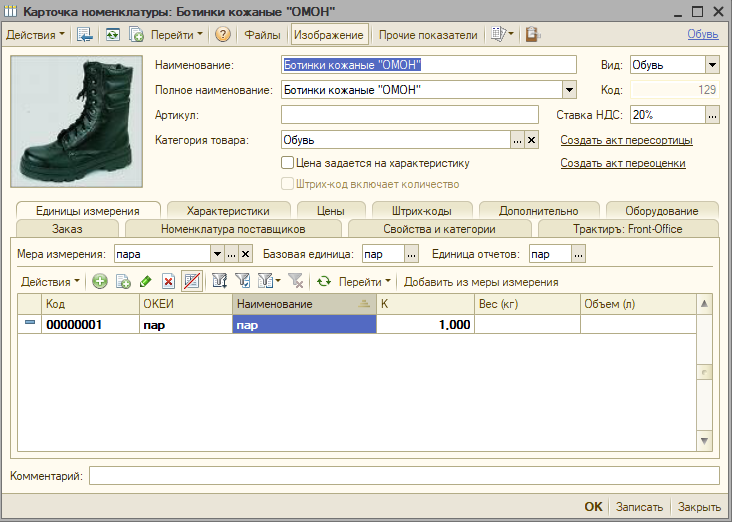Expand the Мера измерения dropdown arrow

click(x=217, y=254)
